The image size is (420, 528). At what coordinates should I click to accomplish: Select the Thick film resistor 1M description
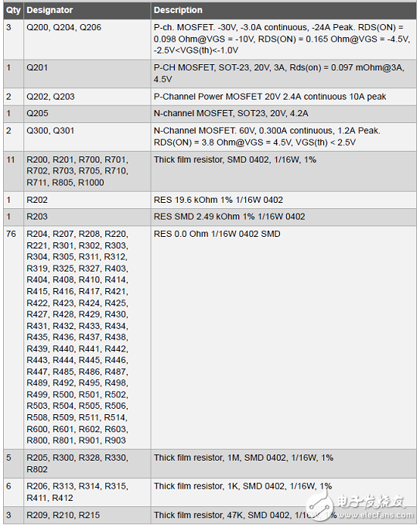[x=244, y=458]
